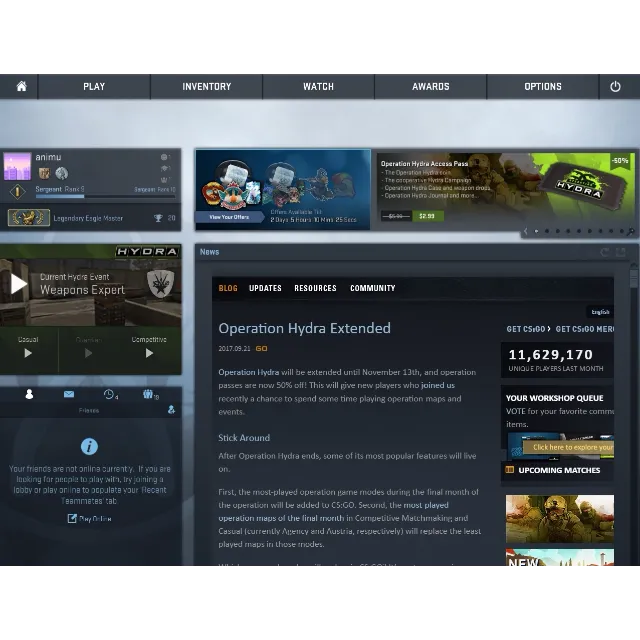
Task: Click the leader crown commendation icon
Action: (164, 180)
